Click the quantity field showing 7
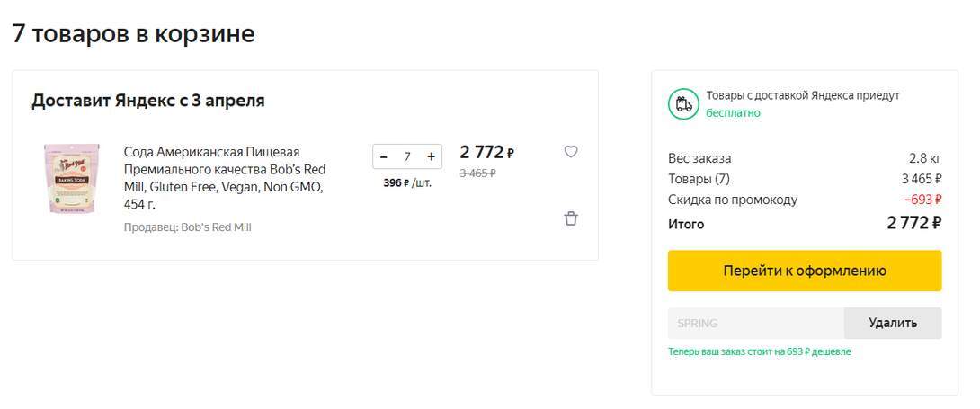This screenshot has width=980, height=409. pyautogui.click(x=407, y=156)
